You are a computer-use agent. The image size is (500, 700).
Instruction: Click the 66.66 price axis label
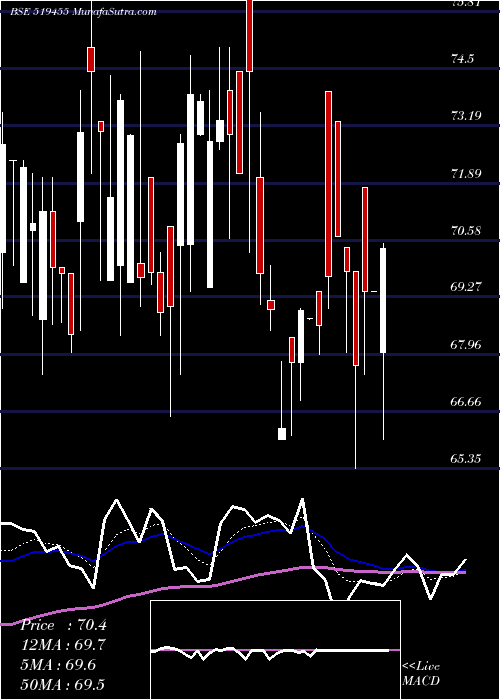[466, 402]
